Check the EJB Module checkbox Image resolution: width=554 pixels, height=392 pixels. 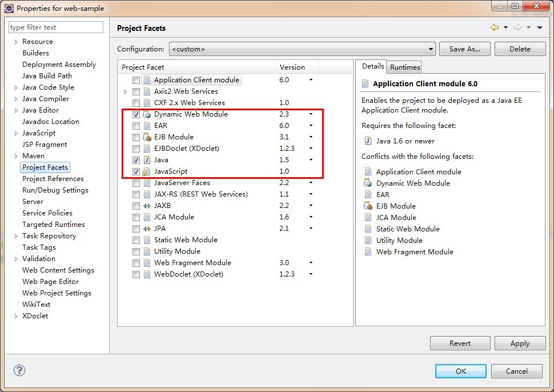coord(136,137)
